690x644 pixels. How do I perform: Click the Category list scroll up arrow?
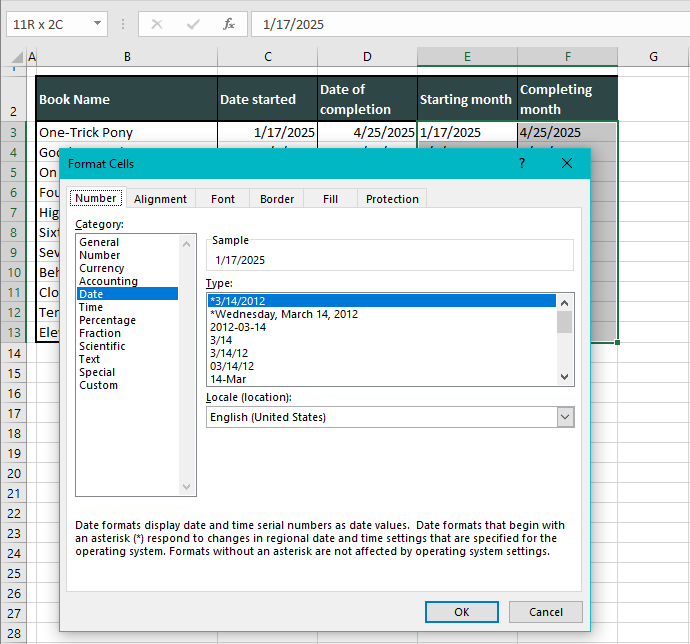pyautogui.click(x=187, y=244)
